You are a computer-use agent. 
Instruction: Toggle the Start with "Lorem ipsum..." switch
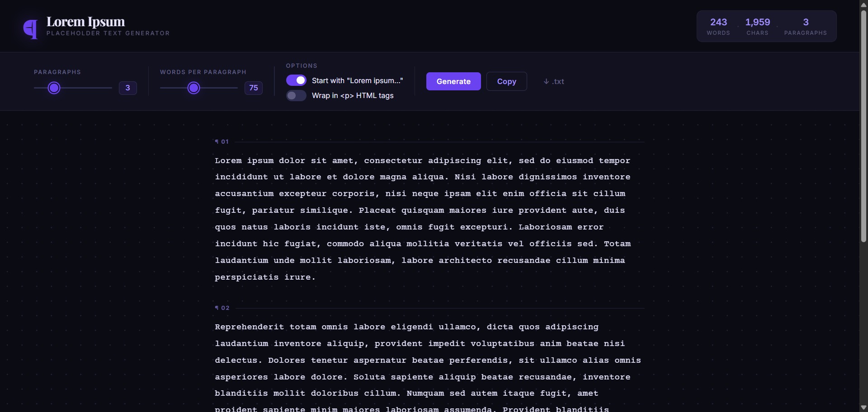(x=296, y=80)
